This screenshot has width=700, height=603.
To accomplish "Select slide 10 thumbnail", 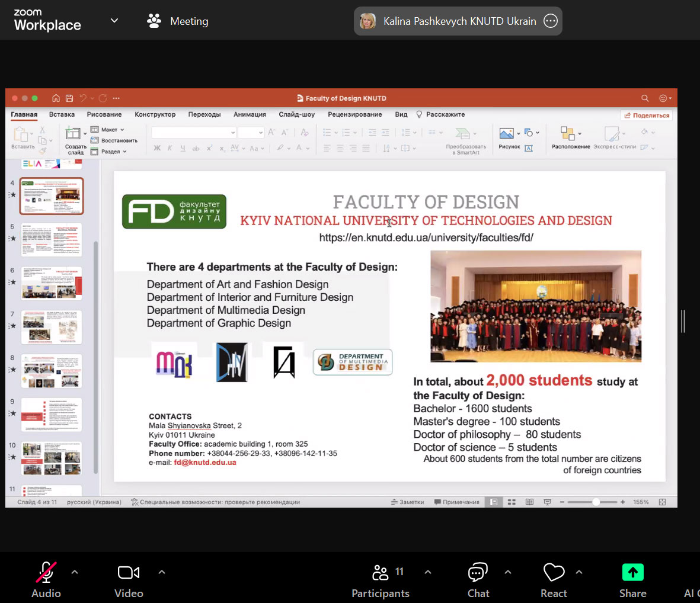I will click(52, 458).
